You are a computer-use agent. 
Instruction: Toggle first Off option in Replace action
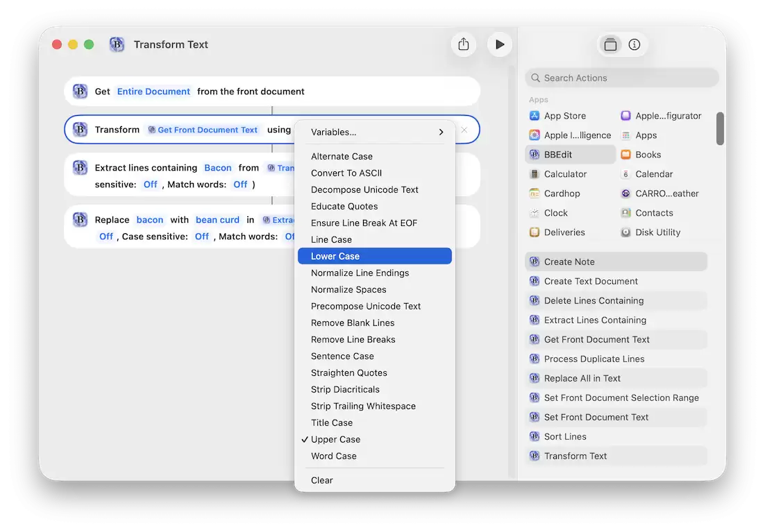coord(106,237)
